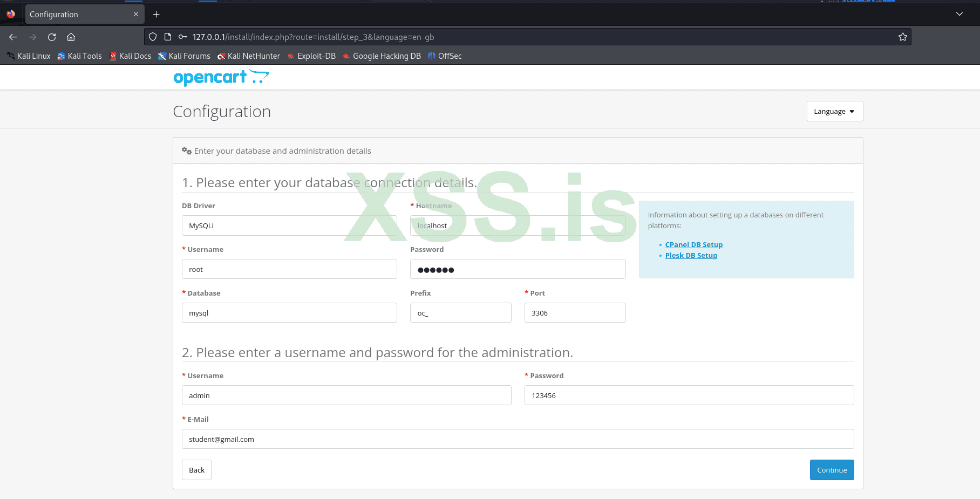The image size is (980, 499).
Task: Click the saved password key icon
Action: tap(183, 37)
